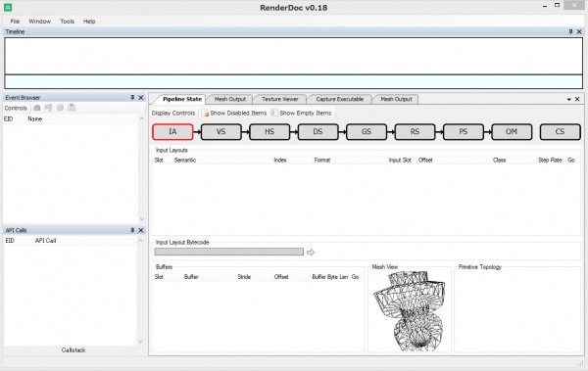Click API Calls scrollbar down arrow
The height and width of the screenshot is (371, 588).
[x=140, y=342]
